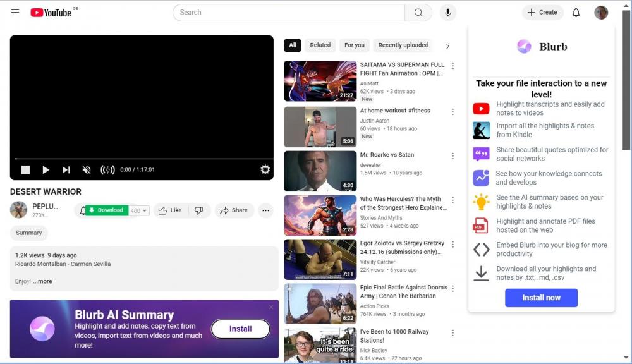Screen dimensions: 632x364
Task: Open the YouTube hamburger guide menu
Action: tap(15, 13)
